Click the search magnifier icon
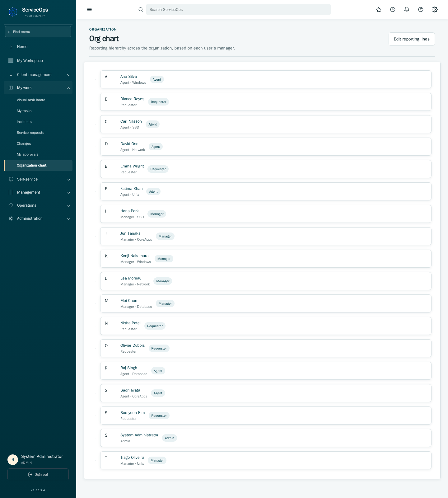This screenshot has height=498, width=448. (x=141, y=10)
